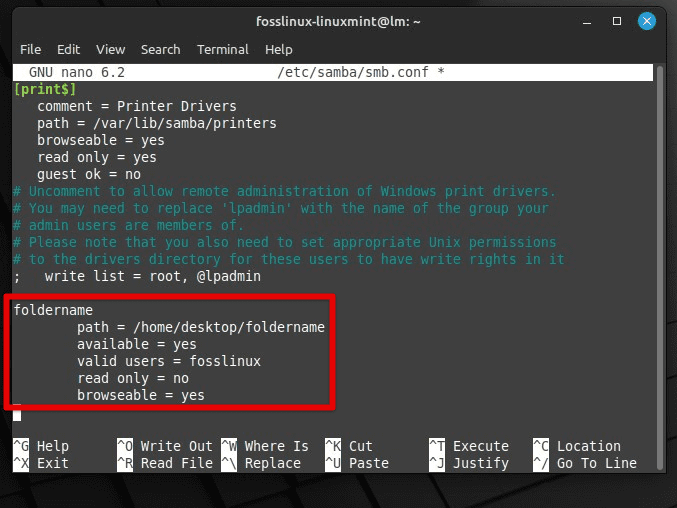Click the terminal's vertical scrollbar
677x508 pixels.
pyautogui.click(x=659, y=268)
